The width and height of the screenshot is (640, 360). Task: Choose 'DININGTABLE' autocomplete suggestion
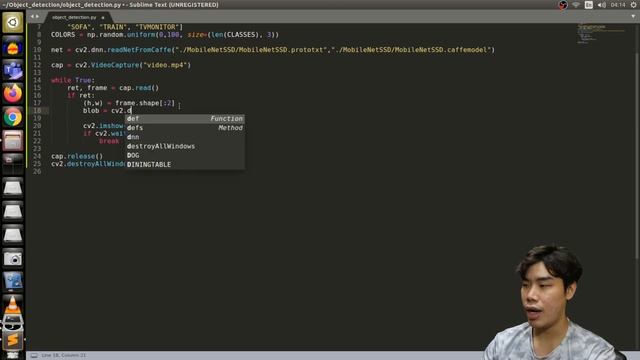(185, 164)
